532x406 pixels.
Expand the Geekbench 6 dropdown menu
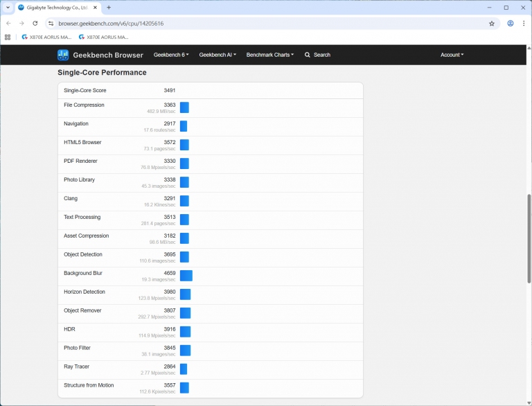(x=171, y=55)
